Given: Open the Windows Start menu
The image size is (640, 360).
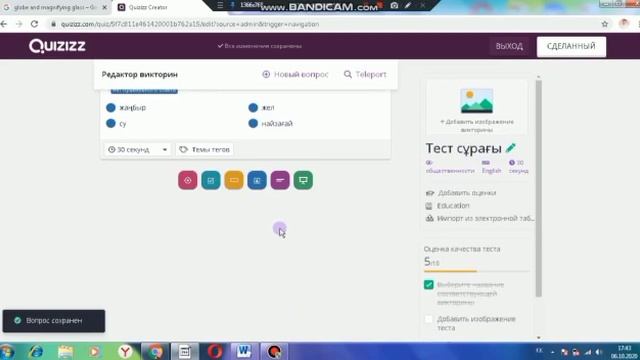Looking at the screenshot, I should pos(7,351).
